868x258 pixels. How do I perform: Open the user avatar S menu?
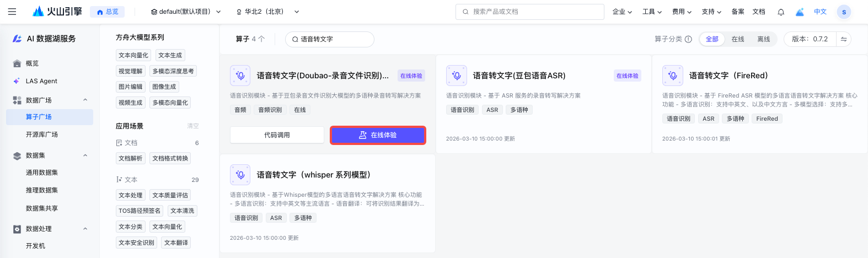click(844, 12)
